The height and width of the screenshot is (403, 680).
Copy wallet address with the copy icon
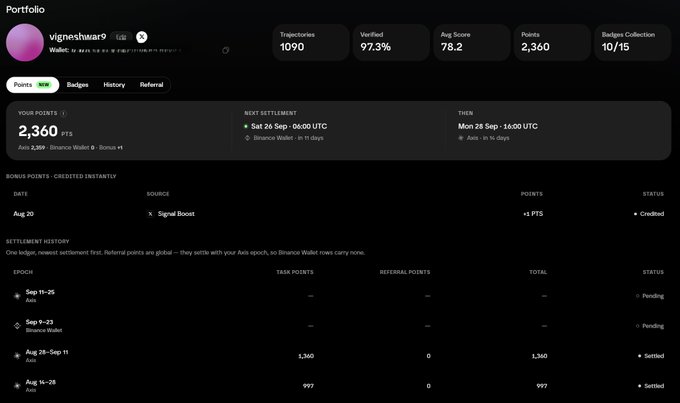pyautogui.click(x=226, y=50)
